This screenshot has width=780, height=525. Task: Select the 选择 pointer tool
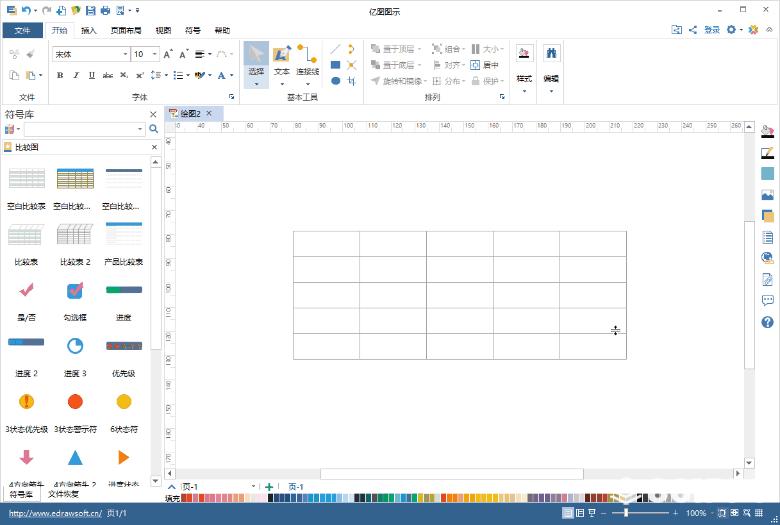click(x=256, y=65)
